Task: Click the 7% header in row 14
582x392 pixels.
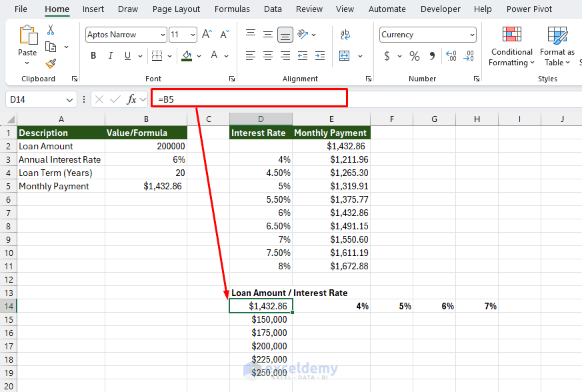Action: pos(477,306)
